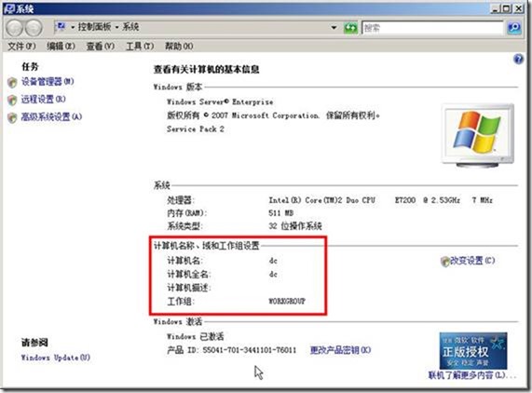Click the shield icon beside 设备管理器

[12, 82]
